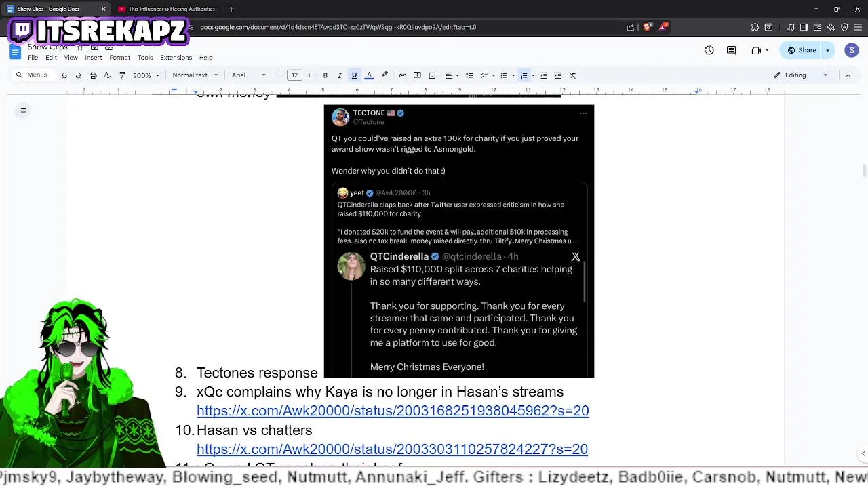Decrease paragraph indent
This screenshot has width=868, height=488.
coord(544,75)
